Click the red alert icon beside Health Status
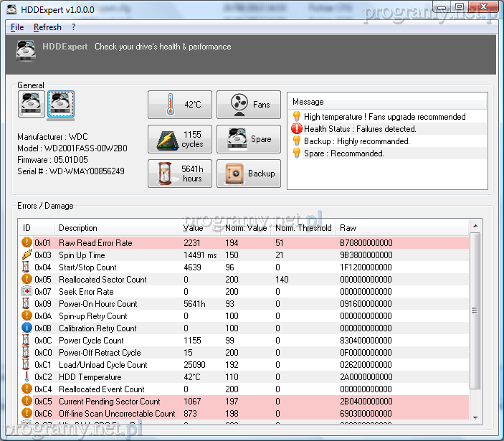Image resolution: width=504 pixels, height=441 pixels. click(x=296, y=128)
